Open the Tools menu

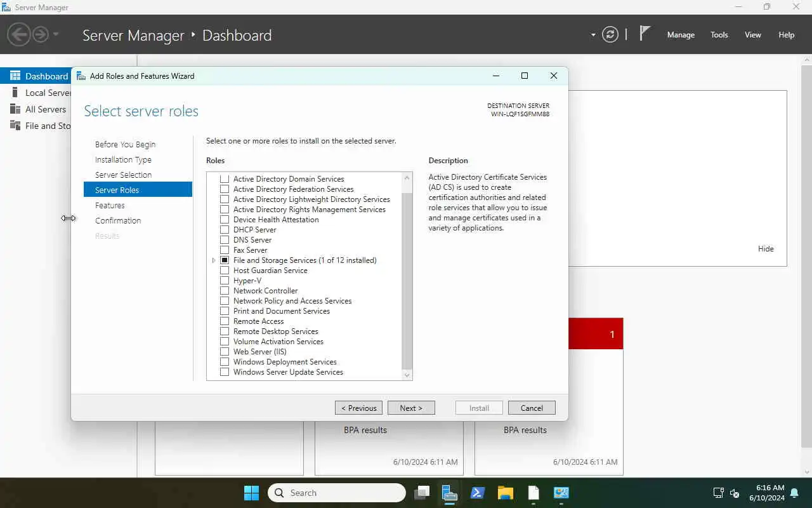(x=719, y=35)
